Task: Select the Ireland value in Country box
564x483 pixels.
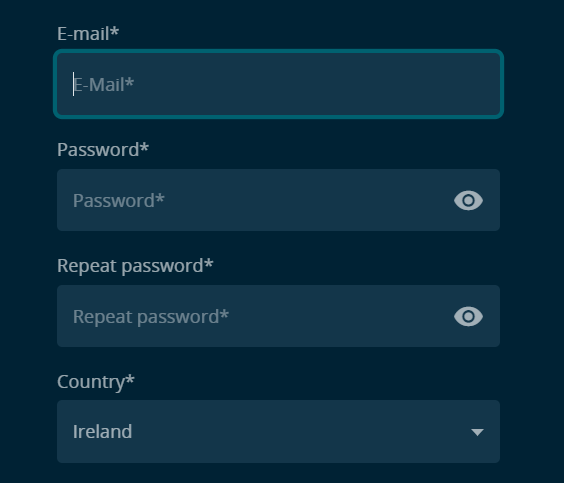Action: [103, 432]
